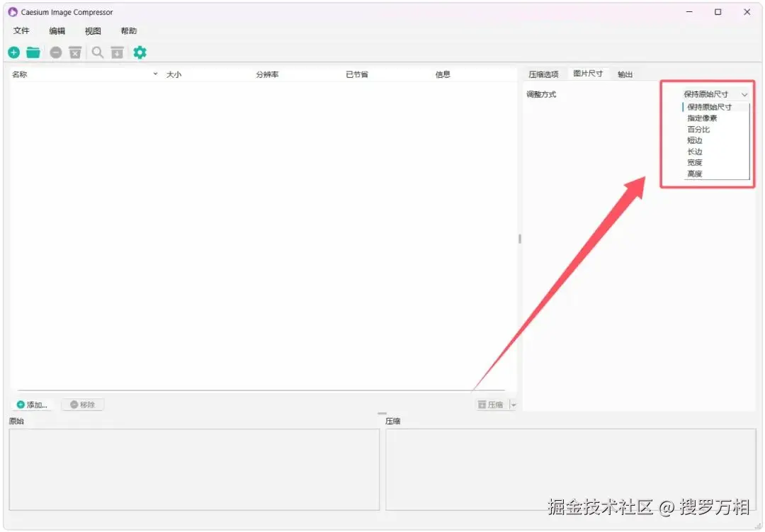Open the 文件 menu
The height and width of the screenshot is (532, 765).
(22, 30)
